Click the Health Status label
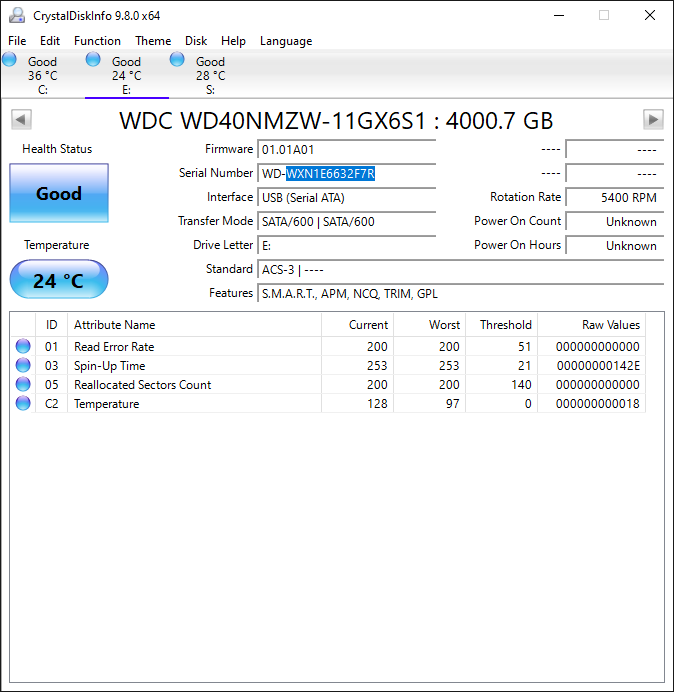674x692 pixels. [x=57, y=149]
